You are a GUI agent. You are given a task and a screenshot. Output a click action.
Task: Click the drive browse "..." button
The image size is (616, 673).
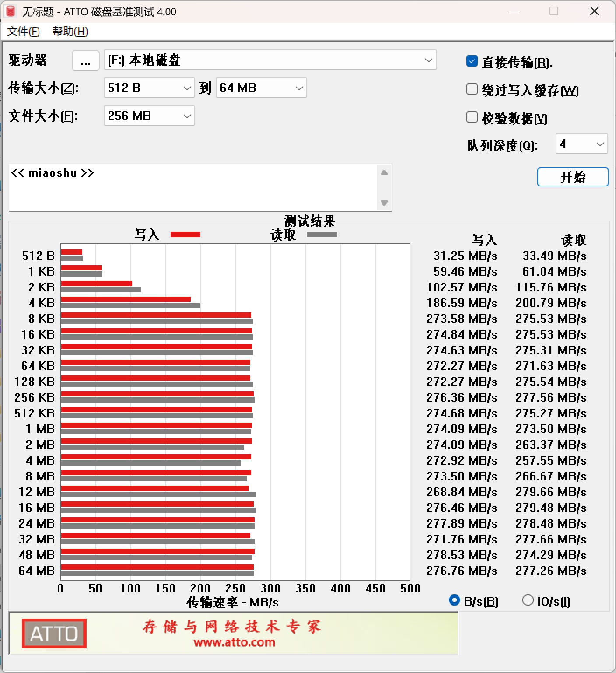(86, 60)
